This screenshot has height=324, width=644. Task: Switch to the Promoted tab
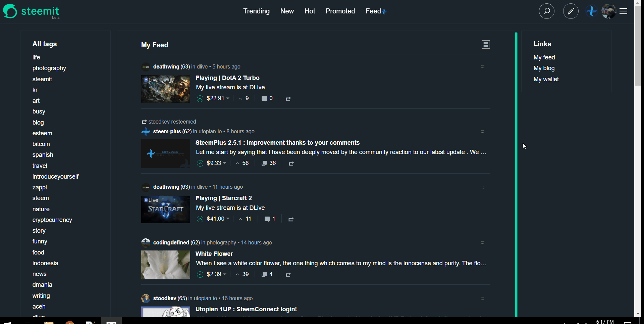[340, 11]
